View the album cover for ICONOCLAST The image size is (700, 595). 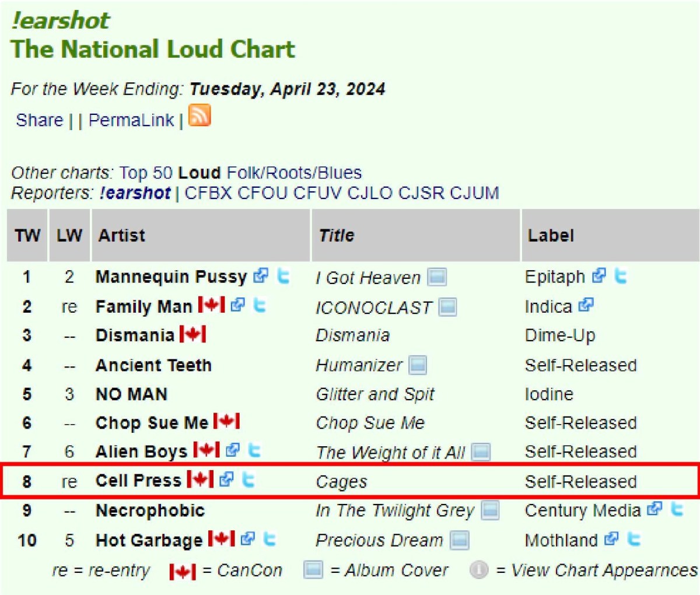point(448,306)
